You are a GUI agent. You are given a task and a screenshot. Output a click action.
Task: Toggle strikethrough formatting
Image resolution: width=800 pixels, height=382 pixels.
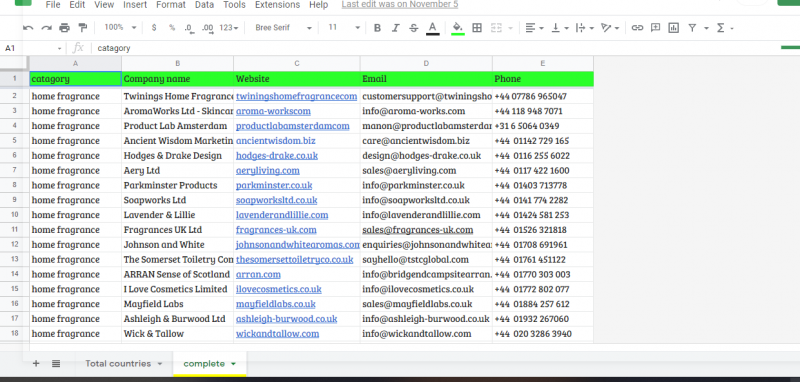[x=414, y=28]
